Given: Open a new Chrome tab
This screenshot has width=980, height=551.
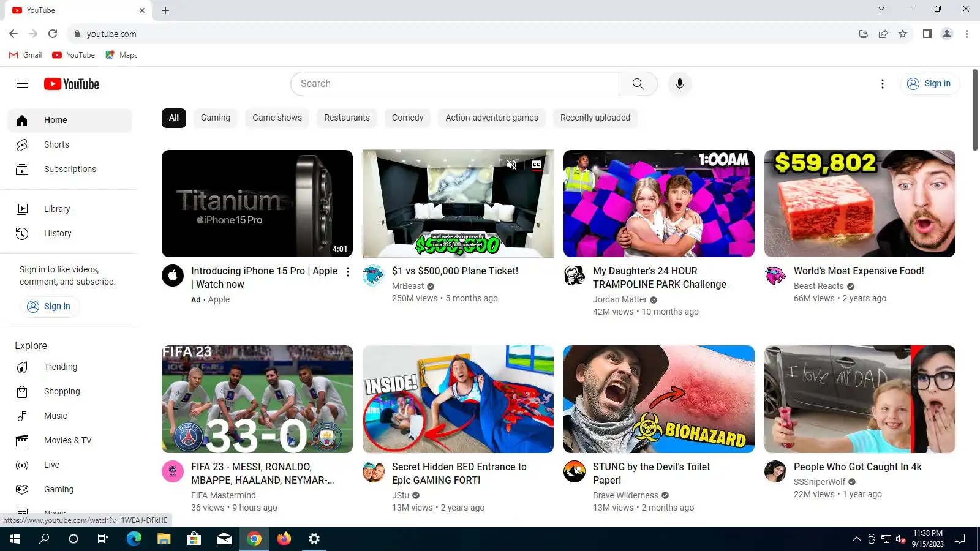Looking at the screenshot, I should [165, 10].
